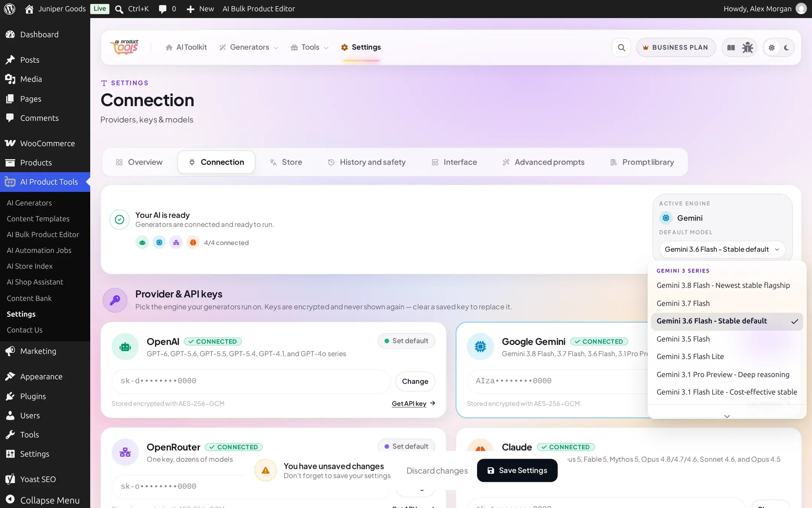Click Save Settings button
This screenshot has width=812, height=508.
517,470
